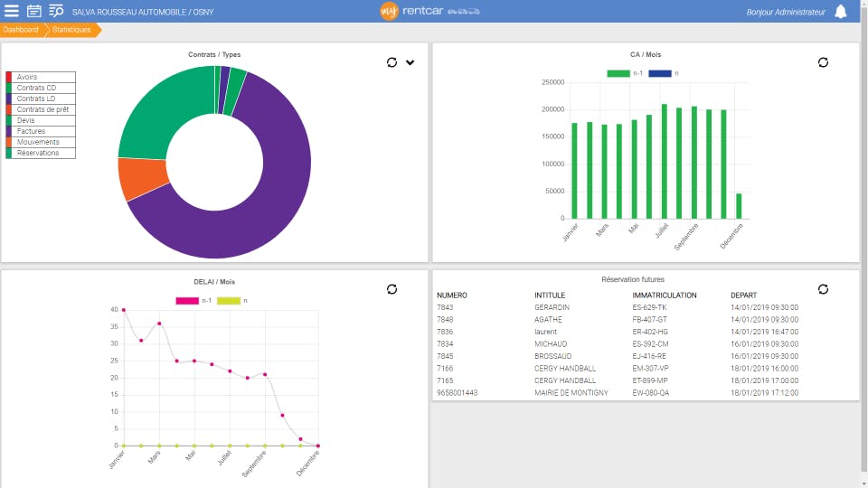868x488 pixels.
Task: Toggle the n series in DELAI / Mois legend
Action: pyautogui.click(x=232, y=301)
